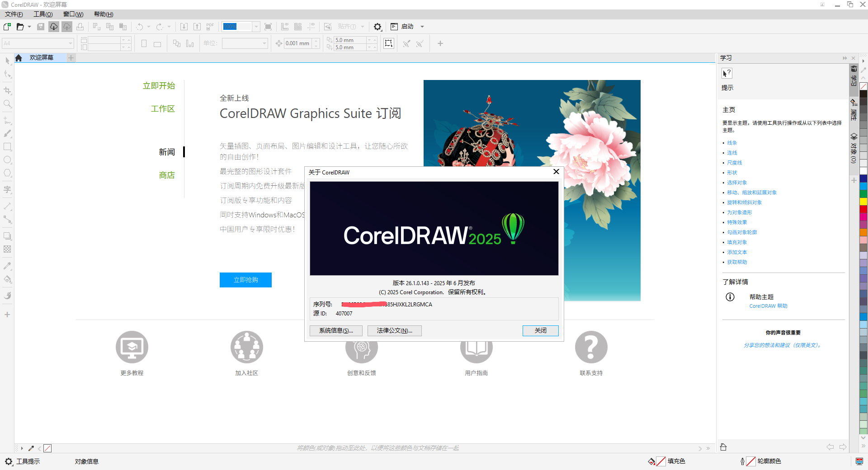
Task: Toggle landscape page orientation
Action: point(157,43)
